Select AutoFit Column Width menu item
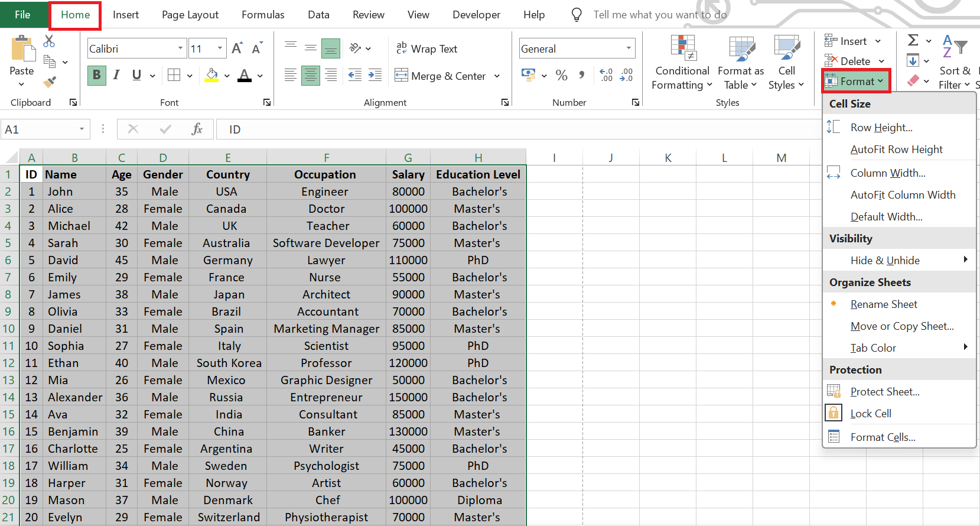 click(x=902, y=194)
